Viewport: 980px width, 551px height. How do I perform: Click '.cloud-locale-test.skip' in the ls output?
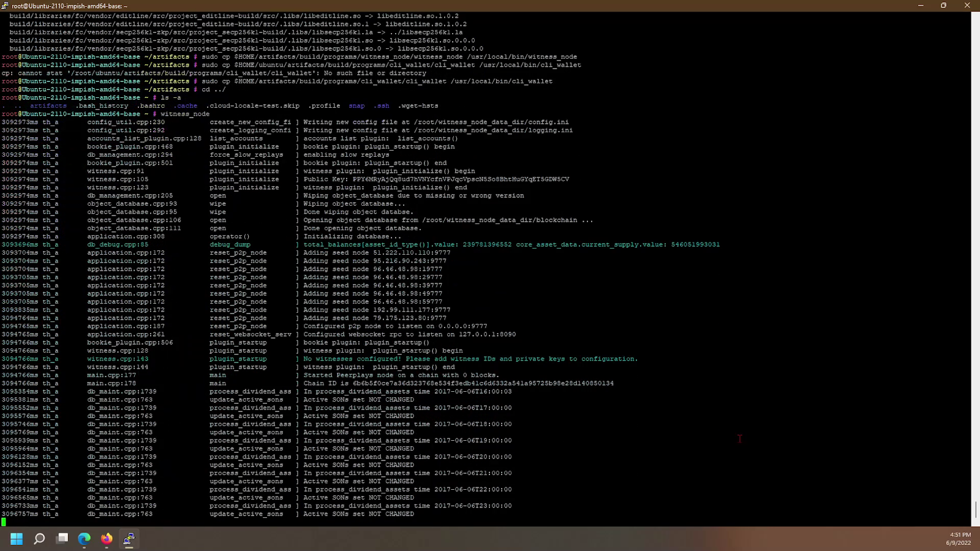pos(252,106)
